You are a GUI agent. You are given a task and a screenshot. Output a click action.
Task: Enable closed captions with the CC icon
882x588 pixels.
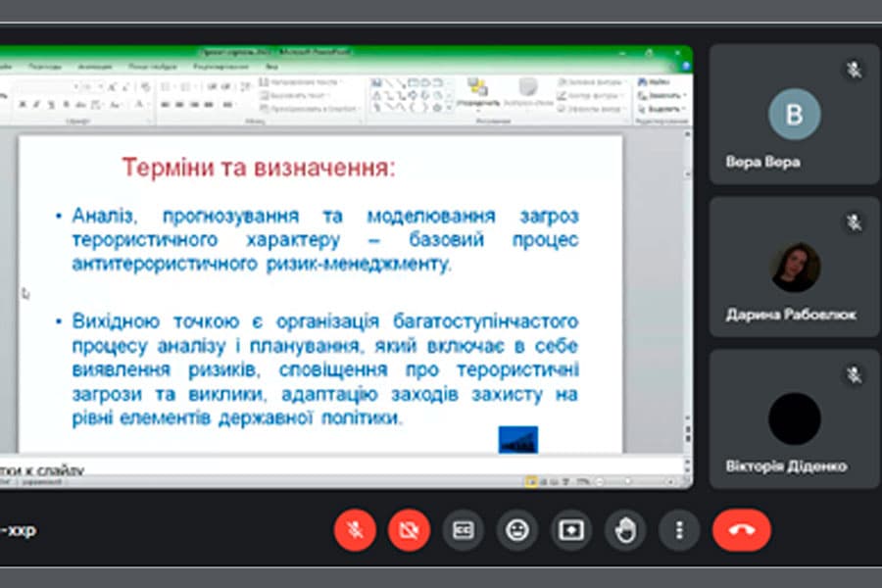pyautogui.click(x=463, y=529)
